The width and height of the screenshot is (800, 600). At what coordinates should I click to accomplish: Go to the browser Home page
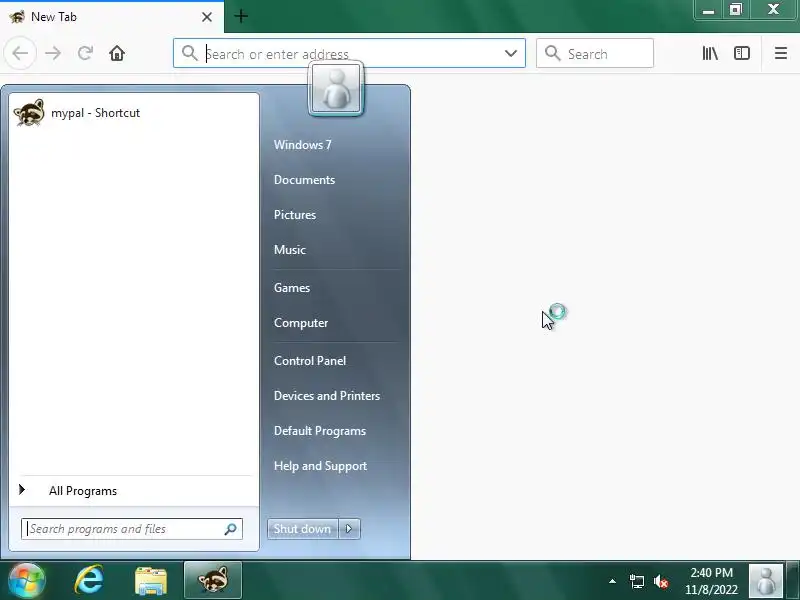coord(117,53)
